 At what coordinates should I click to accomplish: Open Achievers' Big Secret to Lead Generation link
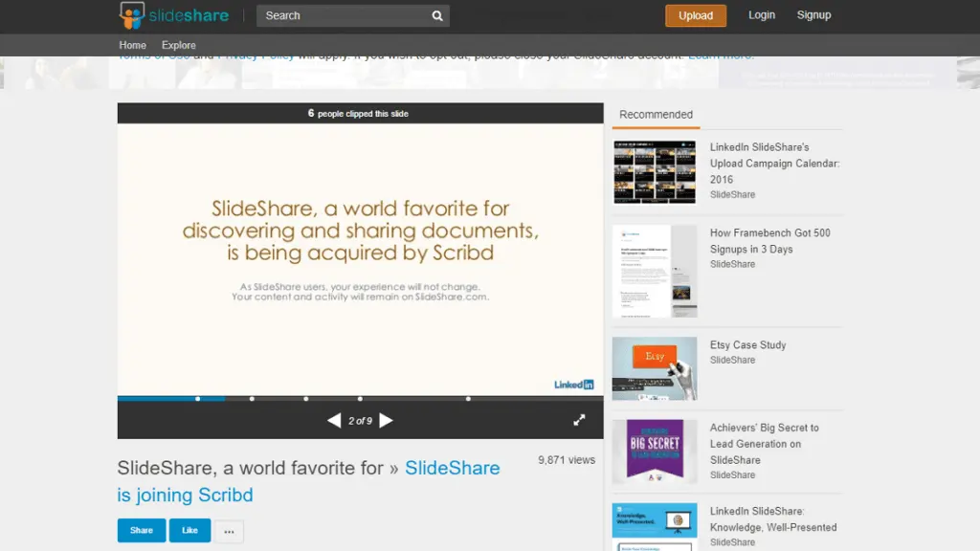tap(765, 444)
